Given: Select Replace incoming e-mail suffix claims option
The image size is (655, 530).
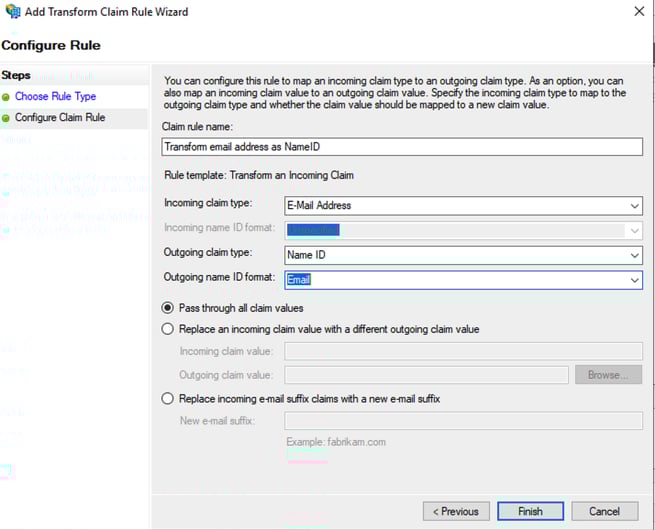Looking at the screenshot, I should [168, 398].
